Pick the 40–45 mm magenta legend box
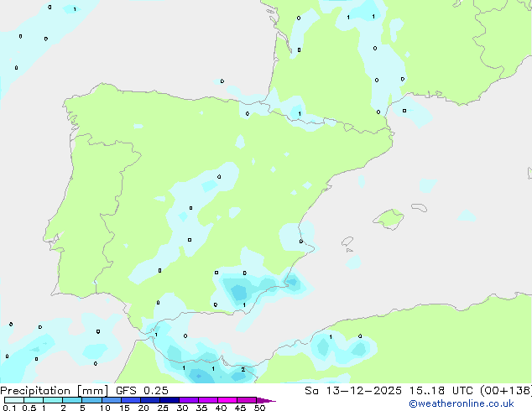This screenshot has height=411, width=532. pos(227,400)
